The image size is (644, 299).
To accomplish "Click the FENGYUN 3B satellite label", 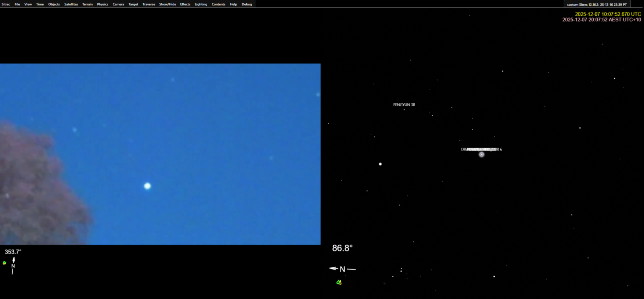I will 404,105.
